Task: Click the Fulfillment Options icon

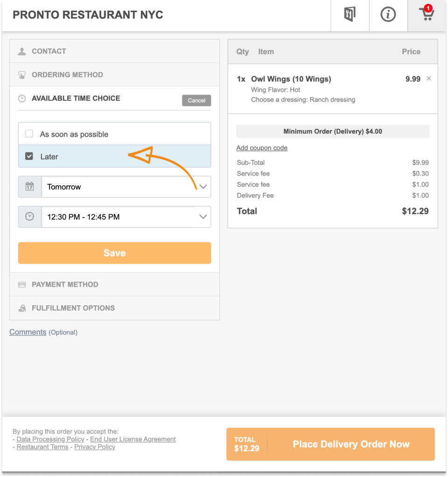Action: (x=22, y=308)
